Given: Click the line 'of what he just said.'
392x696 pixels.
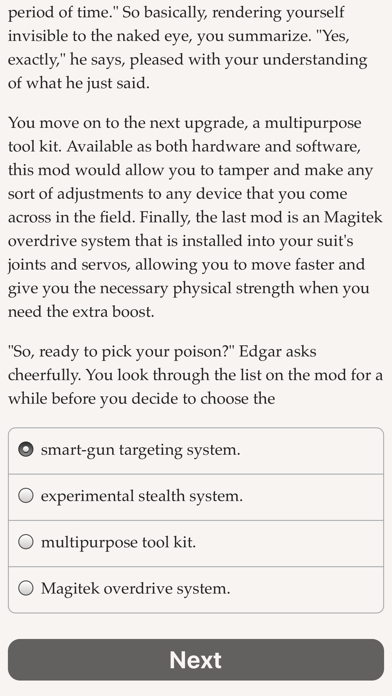Looking at the screenshot, I should (x=79, y=83).
